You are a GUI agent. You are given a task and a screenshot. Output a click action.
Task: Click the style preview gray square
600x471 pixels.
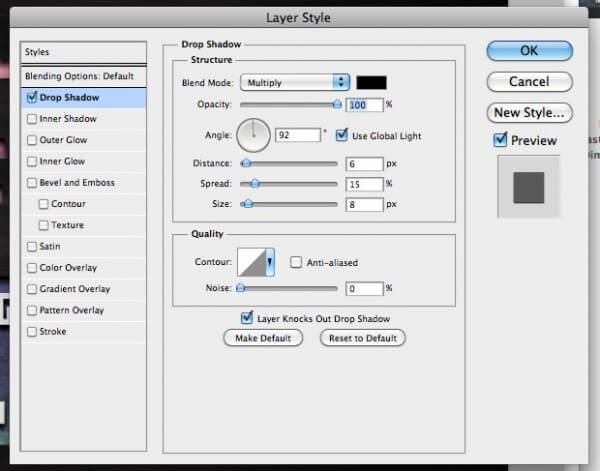click(528, 187)
